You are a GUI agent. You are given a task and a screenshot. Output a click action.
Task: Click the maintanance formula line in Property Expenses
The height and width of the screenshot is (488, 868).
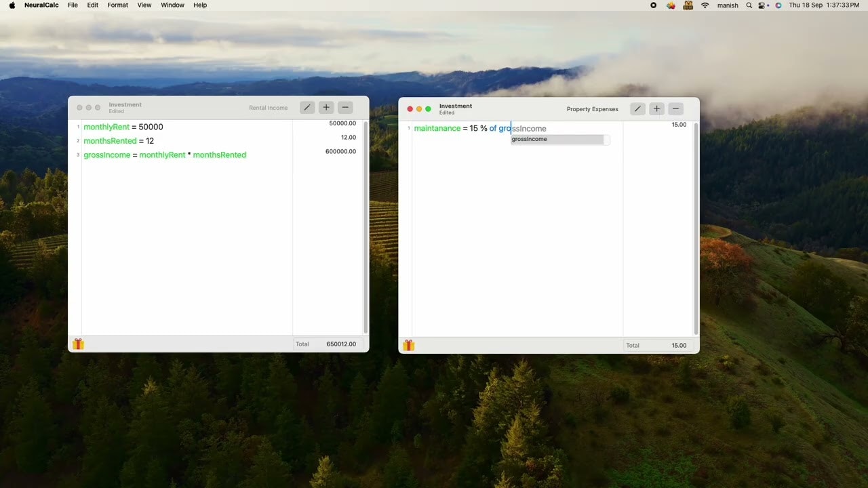480,128
